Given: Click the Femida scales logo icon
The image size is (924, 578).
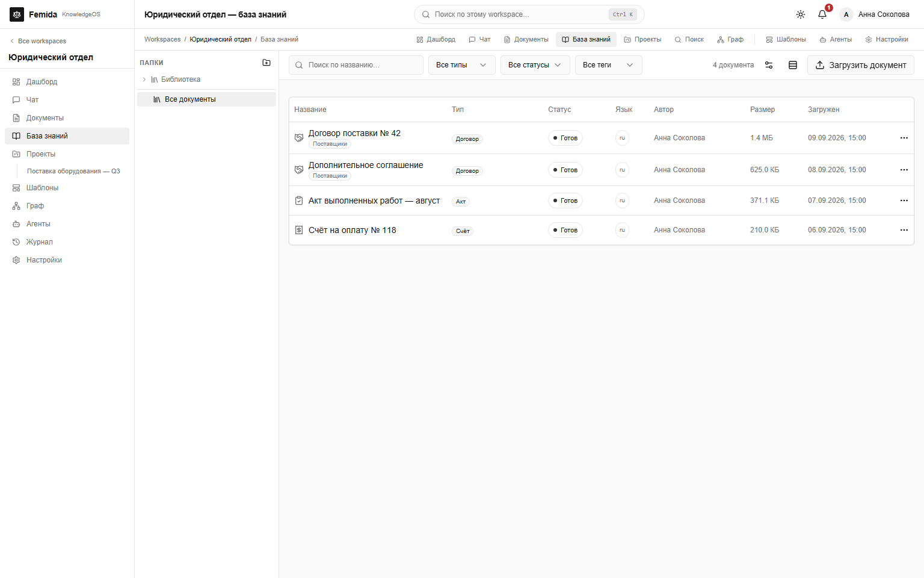Looking at the screenshot, I should click(x=17, y=14).
